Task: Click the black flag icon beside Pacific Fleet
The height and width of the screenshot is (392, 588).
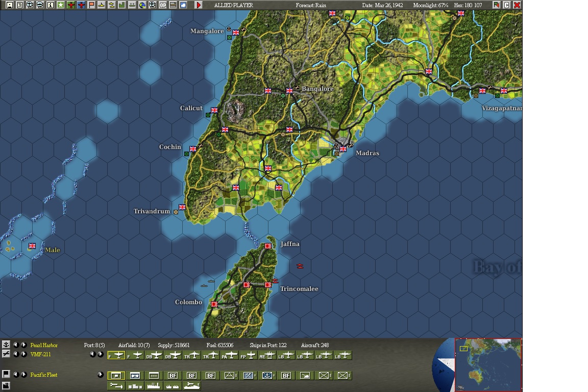Action: coord(6,374)
